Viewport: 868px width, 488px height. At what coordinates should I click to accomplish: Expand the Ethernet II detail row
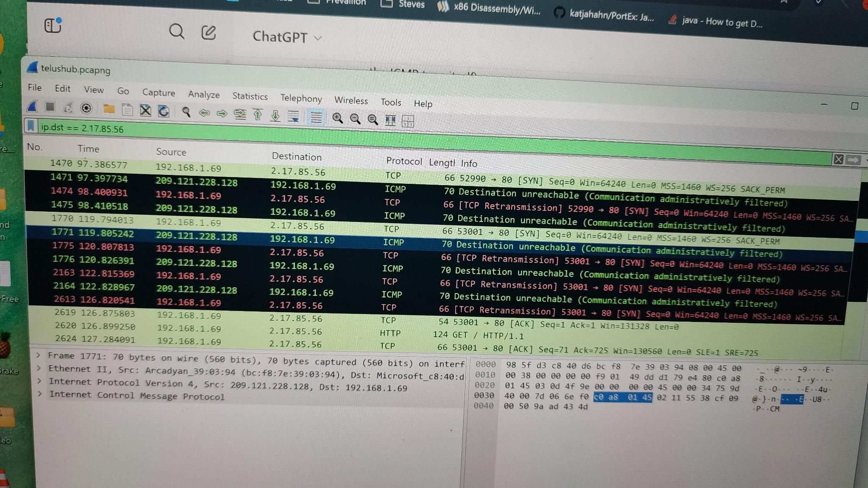pos(39,368)
